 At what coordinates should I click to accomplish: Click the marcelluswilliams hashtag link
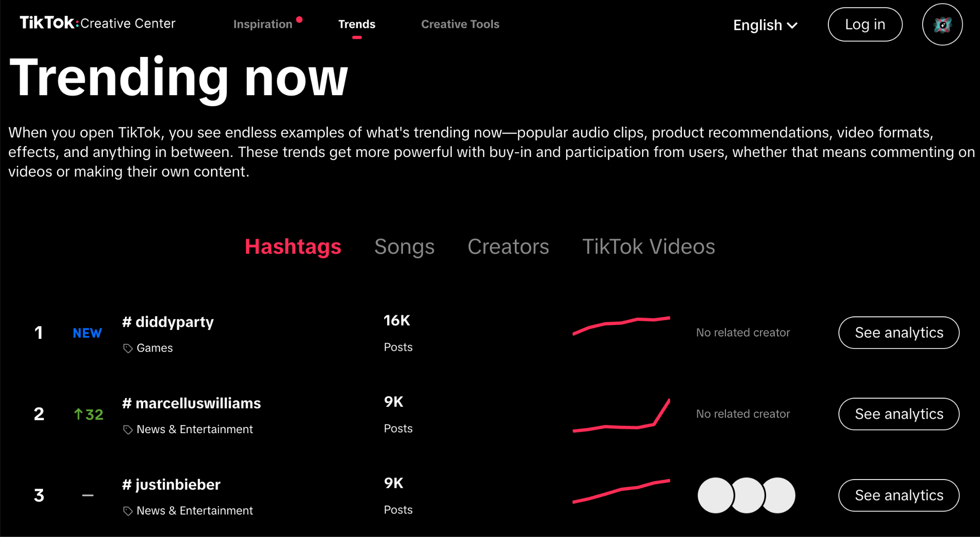coord(191,403)
